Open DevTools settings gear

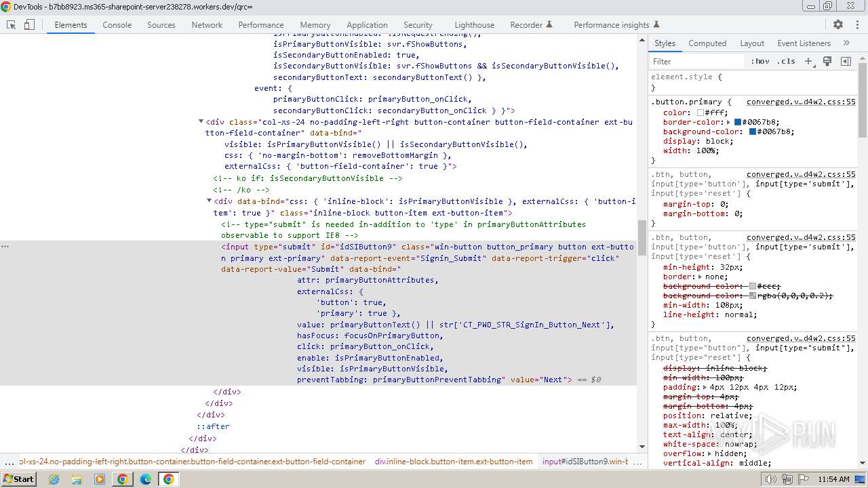(x=838, y=24)
